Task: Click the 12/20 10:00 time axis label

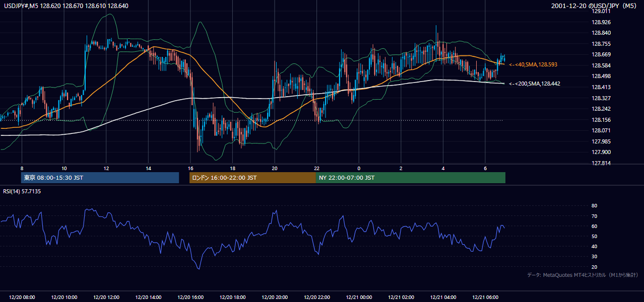Action: click(x=64, y=297)
